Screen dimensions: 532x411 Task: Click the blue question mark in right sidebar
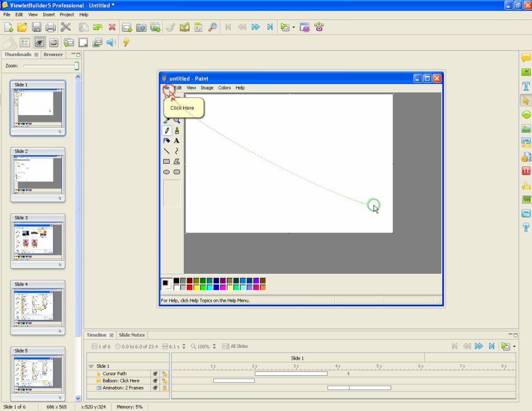click(526, 227)
